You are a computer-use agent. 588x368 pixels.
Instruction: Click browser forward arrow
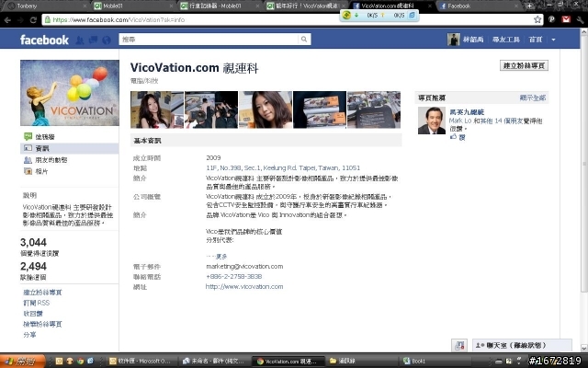pyautogui.click(x=20, y=20)
